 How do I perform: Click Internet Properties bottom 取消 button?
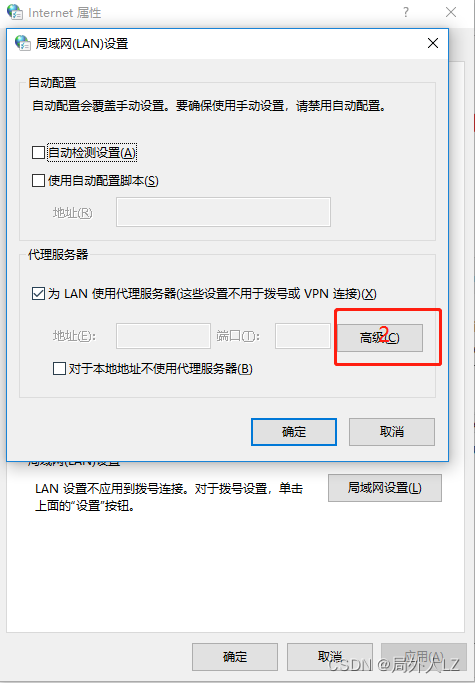329,656
